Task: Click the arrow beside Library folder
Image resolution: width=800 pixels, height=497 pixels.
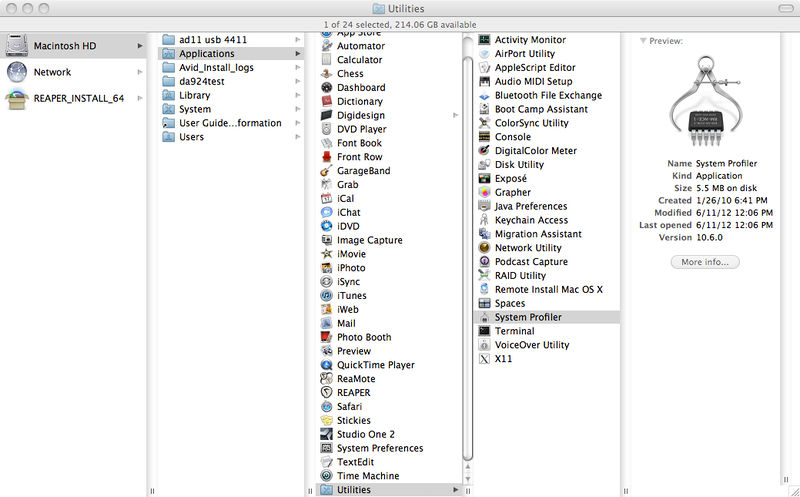Action: point(297,95)
